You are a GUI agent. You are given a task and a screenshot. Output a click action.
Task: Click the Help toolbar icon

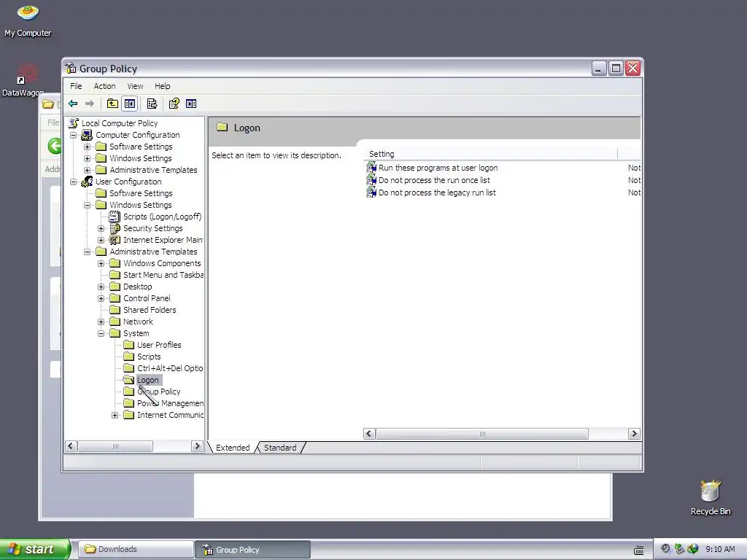tap(174, 104)
